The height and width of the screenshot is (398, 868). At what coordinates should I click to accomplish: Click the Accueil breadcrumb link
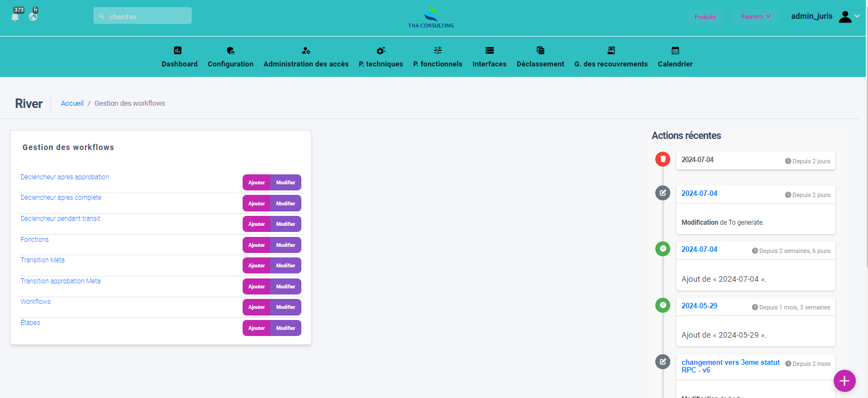pyautogui.click(x=72, y=104)
